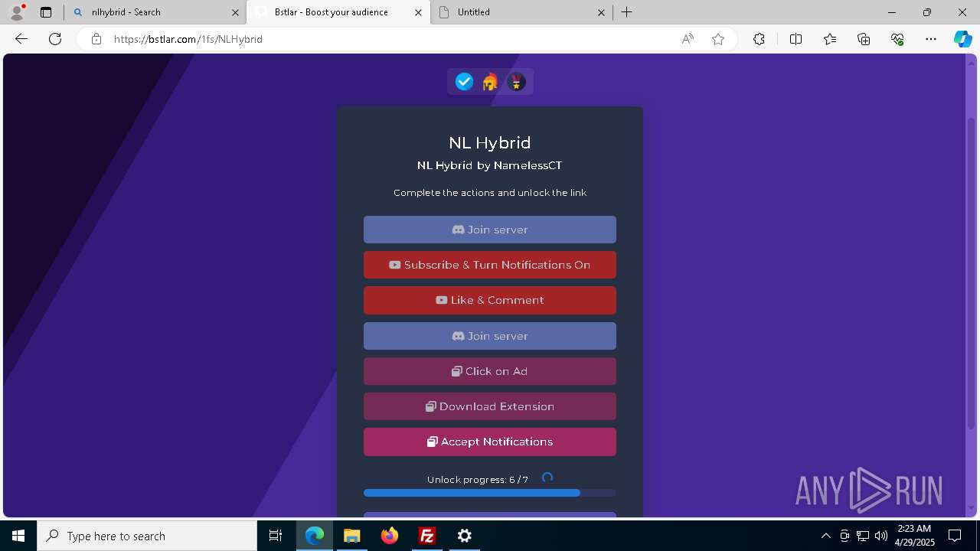Open Tab actions menu
The height and width of the screenshot is (551, 980).
click(46, 12)
